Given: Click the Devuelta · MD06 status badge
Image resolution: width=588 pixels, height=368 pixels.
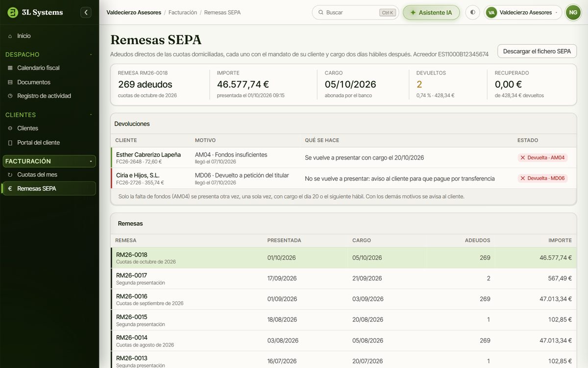Looking at the screenshot, I should 543,178.
